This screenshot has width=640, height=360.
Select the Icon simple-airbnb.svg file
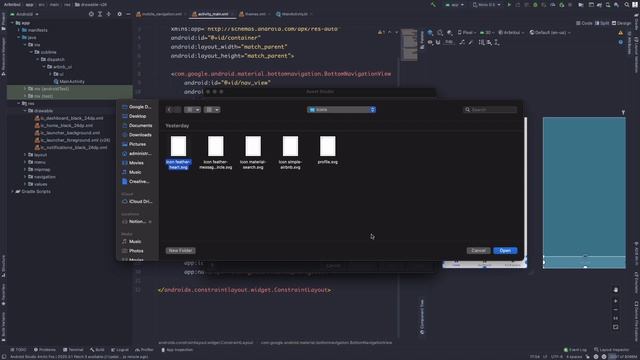290,153
